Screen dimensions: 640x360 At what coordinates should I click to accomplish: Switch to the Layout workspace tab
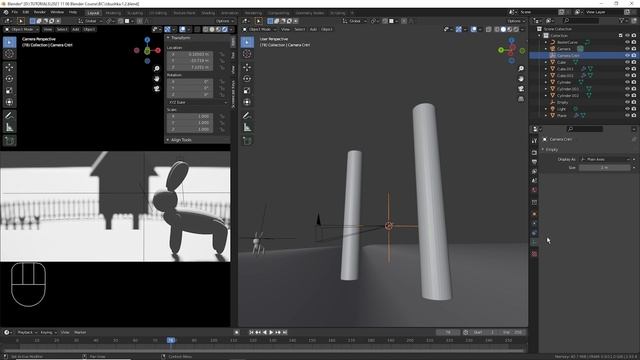tap(93, 13)
